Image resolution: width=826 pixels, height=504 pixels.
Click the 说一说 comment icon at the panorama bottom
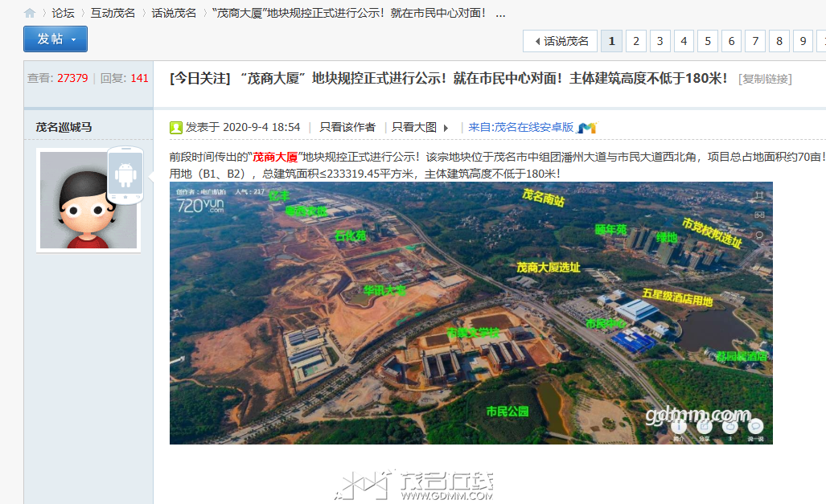755,427
